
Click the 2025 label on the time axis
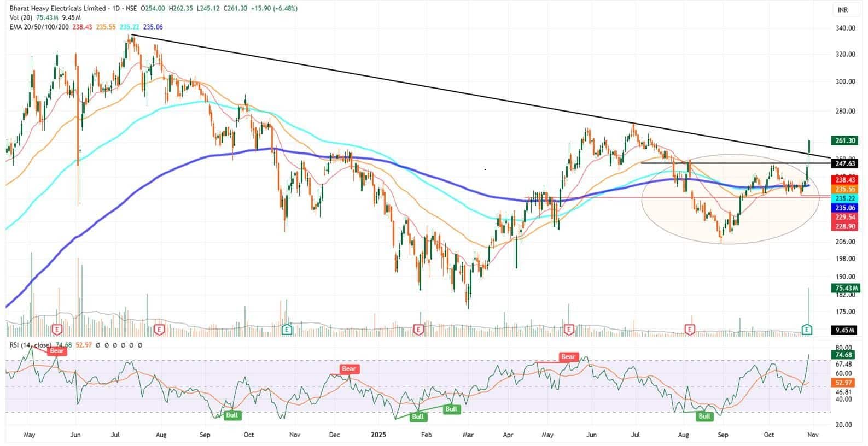378,435
